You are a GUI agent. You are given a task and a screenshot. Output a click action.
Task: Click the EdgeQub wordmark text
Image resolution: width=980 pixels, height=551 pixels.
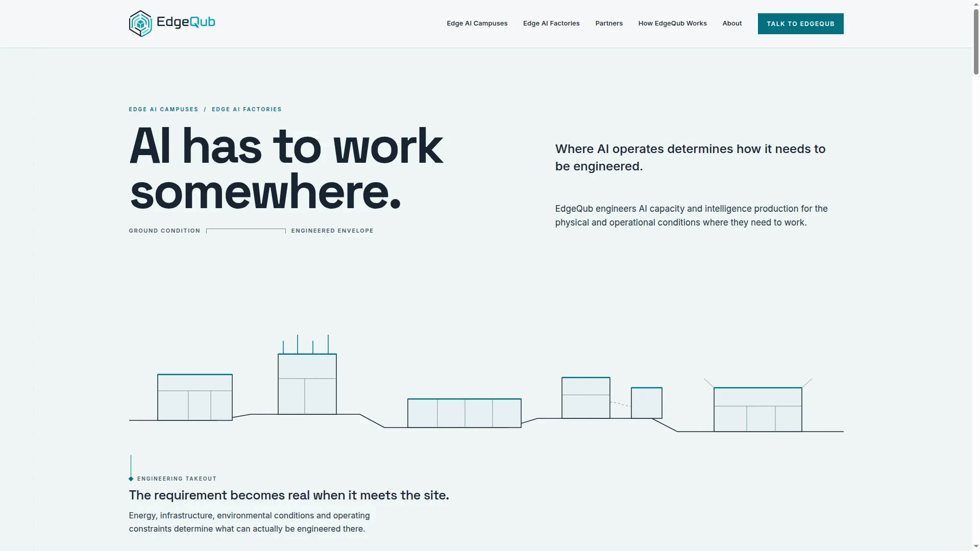pyautogui.click(x=186, y=22)
